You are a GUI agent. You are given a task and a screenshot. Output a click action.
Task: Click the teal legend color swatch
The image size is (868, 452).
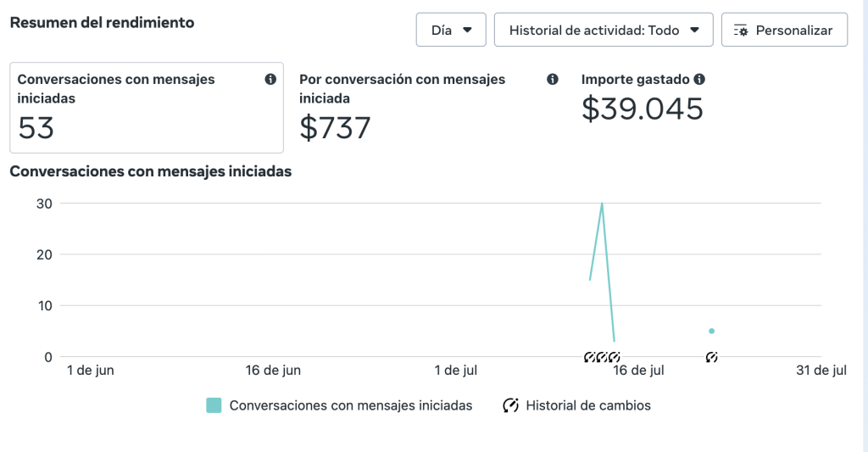[214, 405]
